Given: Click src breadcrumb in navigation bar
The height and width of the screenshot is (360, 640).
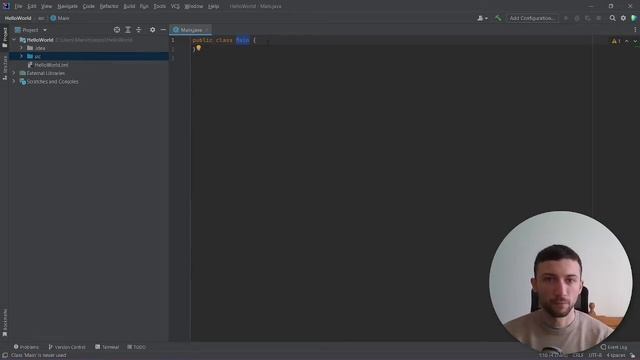Looking at the screenshot, I should [x=41, y=18].
